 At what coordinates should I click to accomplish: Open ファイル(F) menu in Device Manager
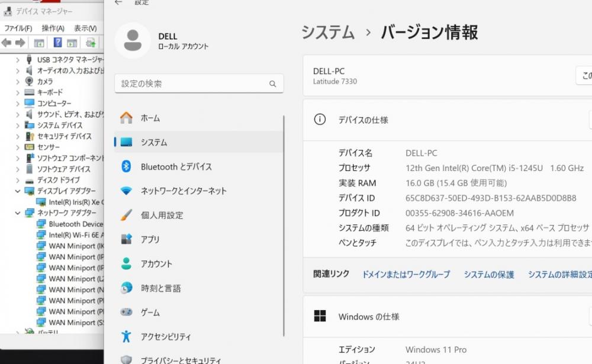(18, 28)
